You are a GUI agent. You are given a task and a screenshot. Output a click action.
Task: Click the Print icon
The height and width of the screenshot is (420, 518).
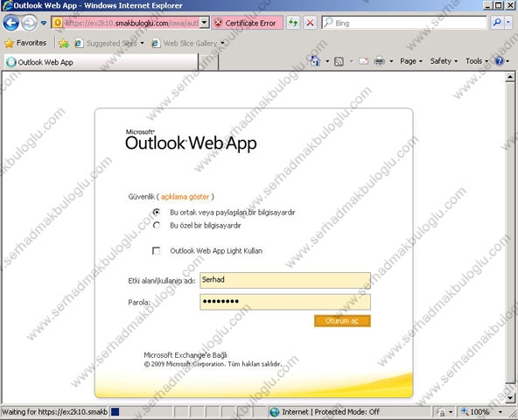point(379,61)
